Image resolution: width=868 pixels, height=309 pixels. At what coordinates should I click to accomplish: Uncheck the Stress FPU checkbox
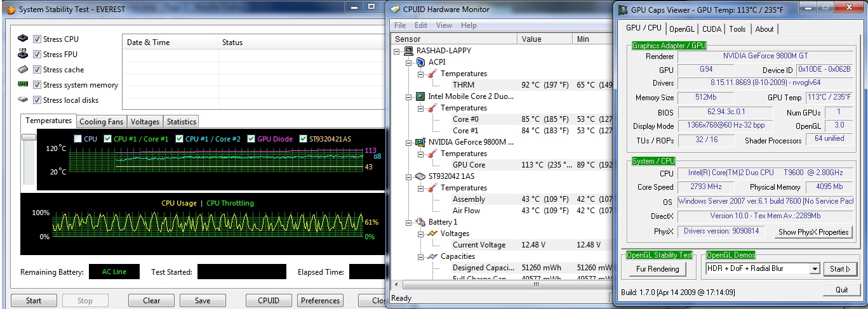click(x=37, y=55)
